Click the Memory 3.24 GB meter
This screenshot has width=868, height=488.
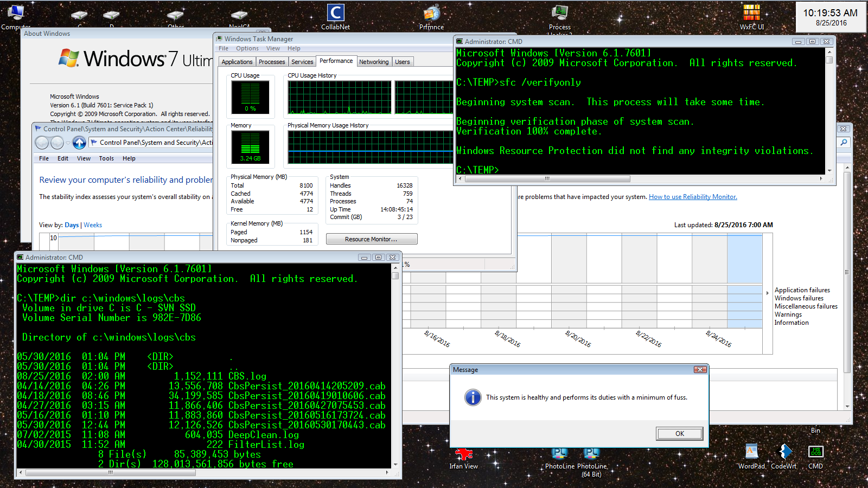coord(250,147)
